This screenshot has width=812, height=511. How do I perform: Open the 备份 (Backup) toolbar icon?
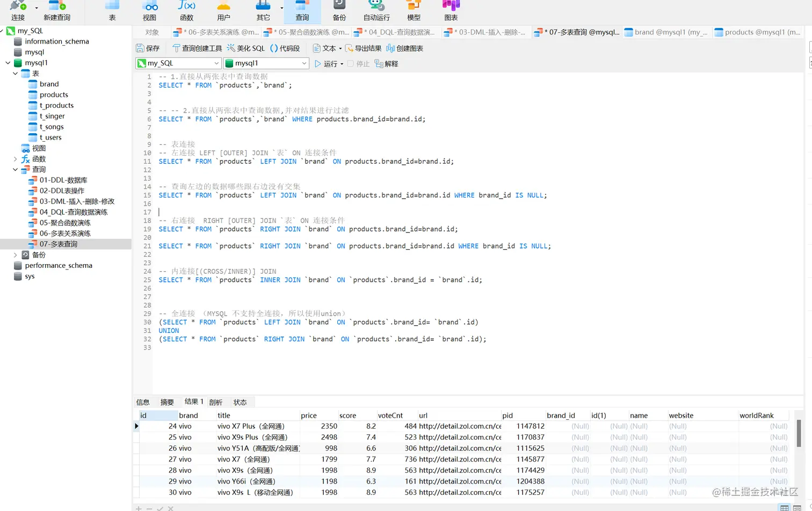click(x=339, y=11)
